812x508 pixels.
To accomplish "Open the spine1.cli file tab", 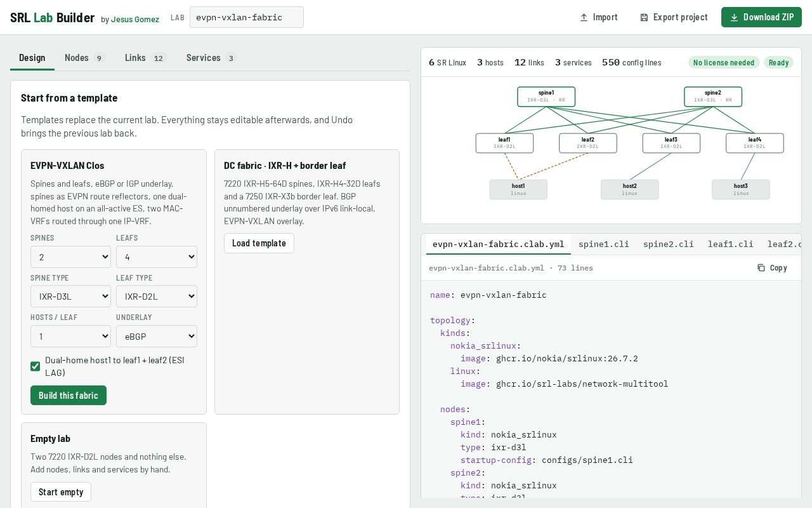I will 604,244.
